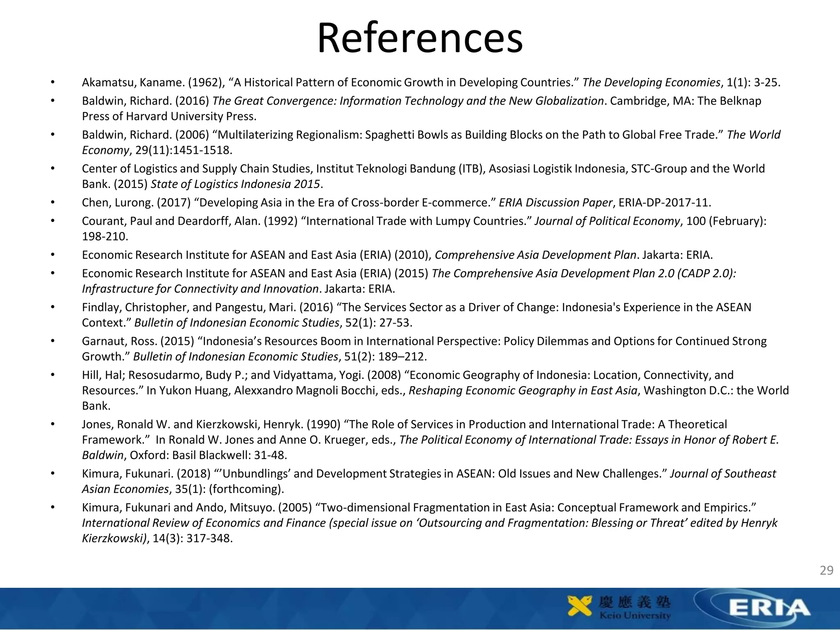
Task: Click Kimura, Fukunari 2018 Unbundlings reference
Action: coord(429,474)
